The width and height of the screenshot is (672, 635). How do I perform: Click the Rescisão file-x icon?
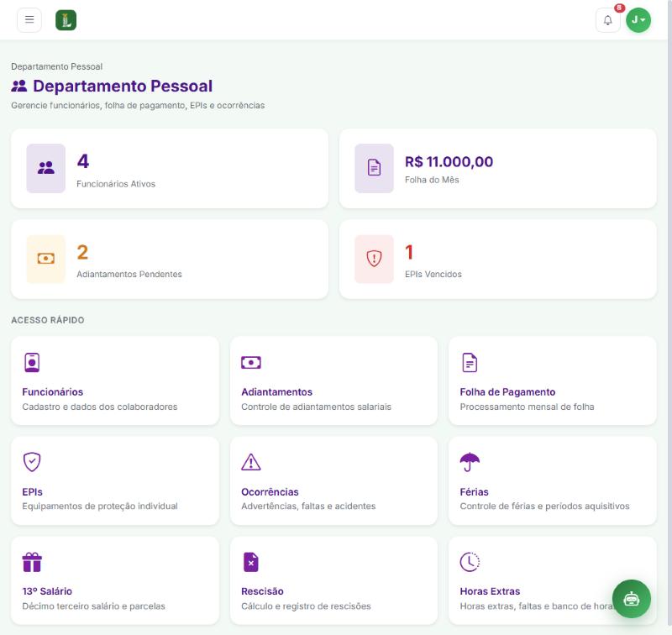coord(250,562)
